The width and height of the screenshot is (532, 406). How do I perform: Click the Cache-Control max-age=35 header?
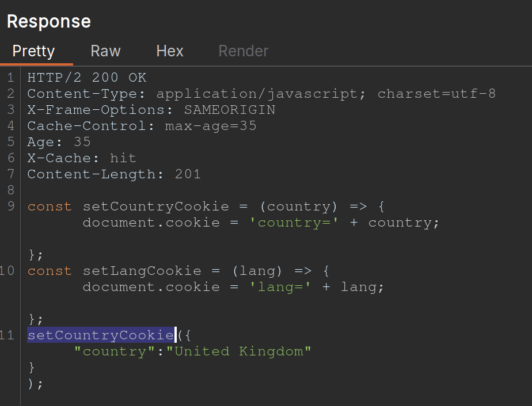[x=142, y=126]
